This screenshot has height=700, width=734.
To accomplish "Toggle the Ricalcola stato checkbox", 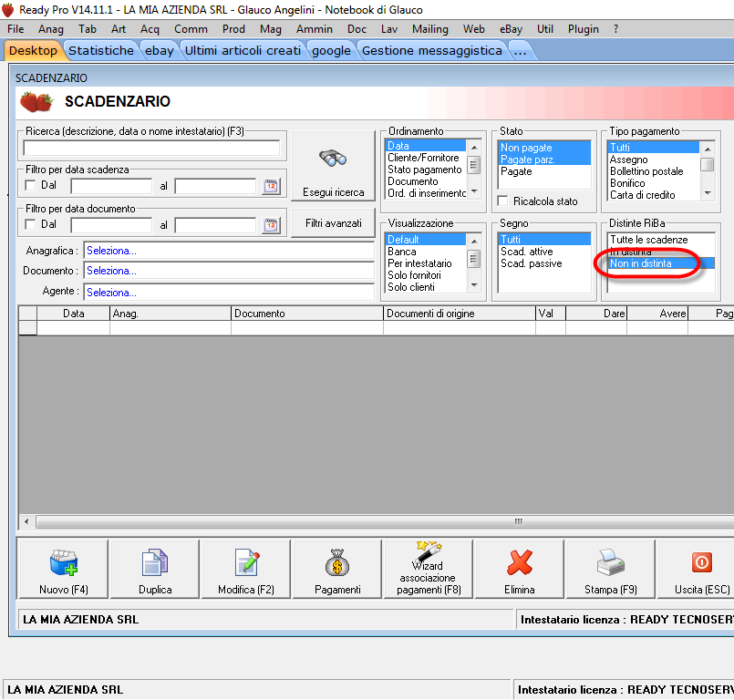I will pos(503,201).
